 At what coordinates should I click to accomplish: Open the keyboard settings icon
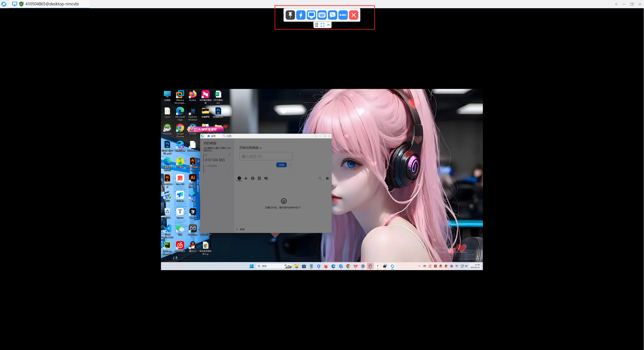coord(322,15)
